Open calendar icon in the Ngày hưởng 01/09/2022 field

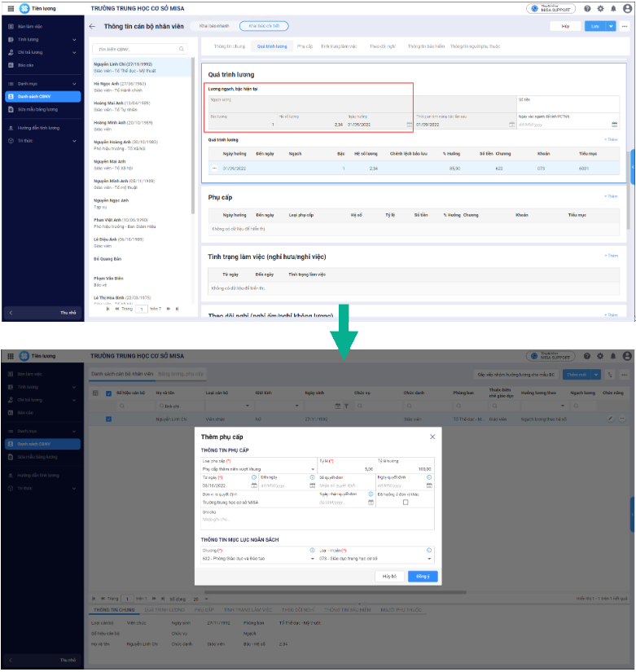pyautogui.click(x=409, y=125)
